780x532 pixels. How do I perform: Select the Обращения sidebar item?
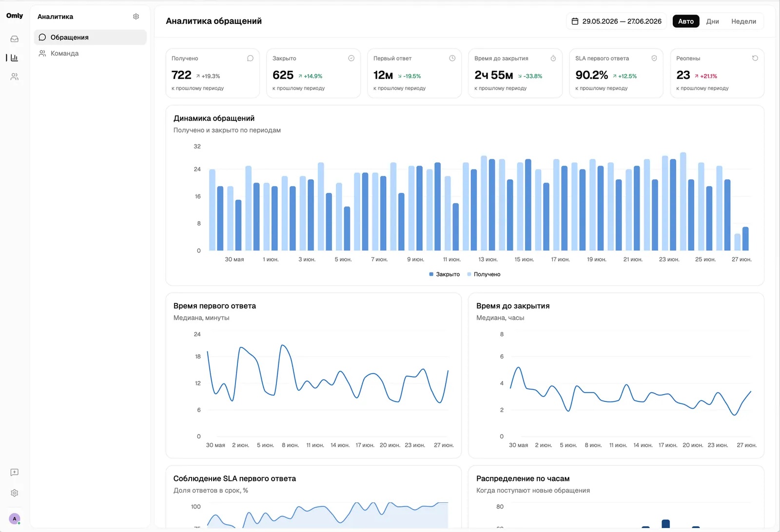pos(90,38)
